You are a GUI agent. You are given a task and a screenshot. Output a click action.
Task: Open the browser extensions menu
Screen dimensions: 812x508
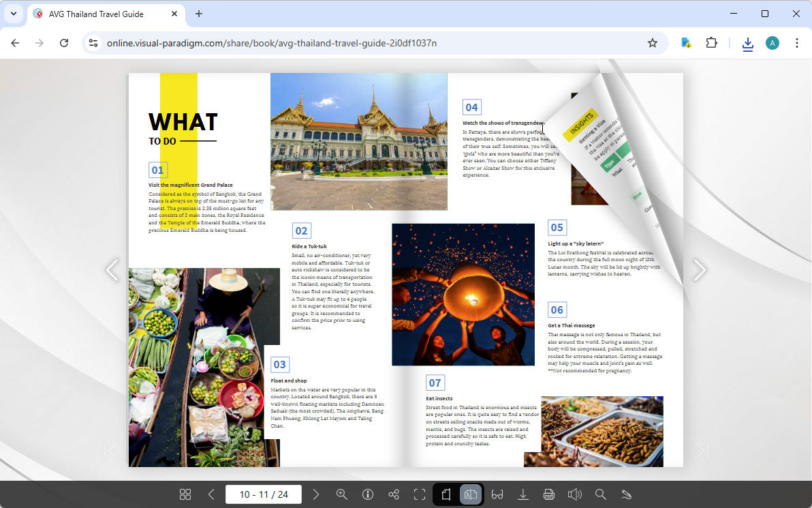(x=711, y=42)
